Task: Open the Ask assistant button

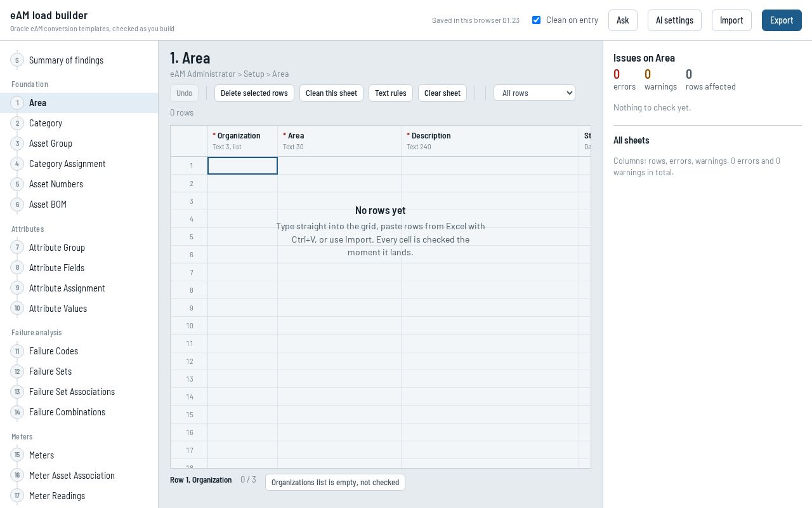Action: [x=623, y=20]
